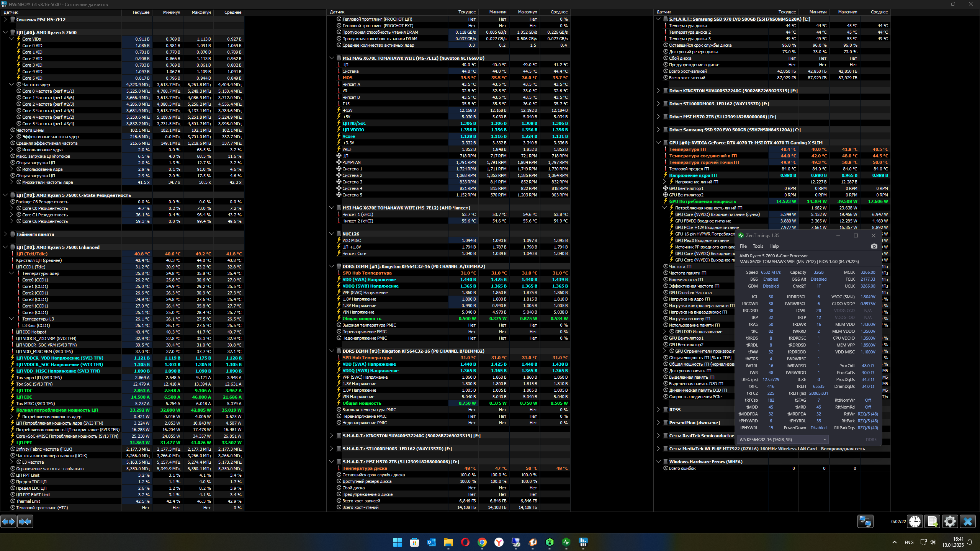Click the collapse columns arrows icon
Image resolution: width=980 pixels, height=551 pixels.
[x=25, y=522]
